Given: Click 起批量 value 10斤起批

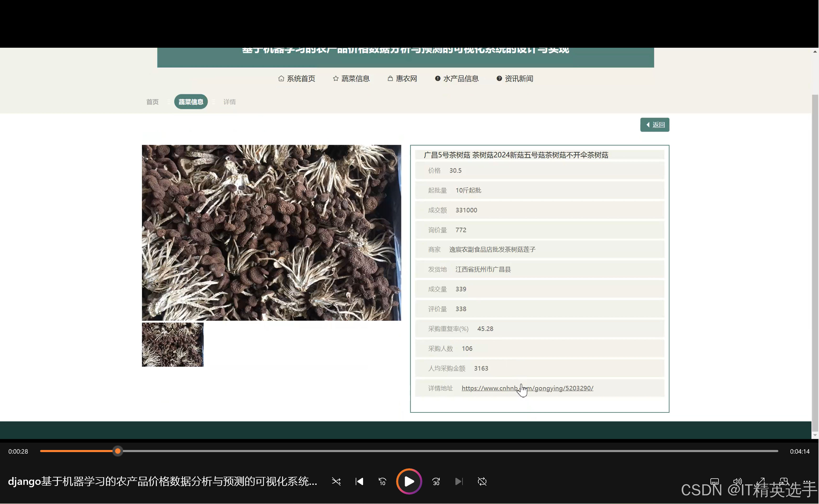Looking at the screenshot, I should [x=468, y=190].
